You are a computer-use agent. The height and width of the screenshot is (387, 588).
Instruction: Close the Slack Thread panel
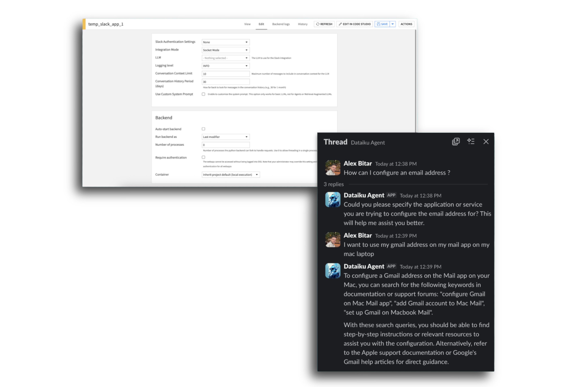[x=486, y=142]
